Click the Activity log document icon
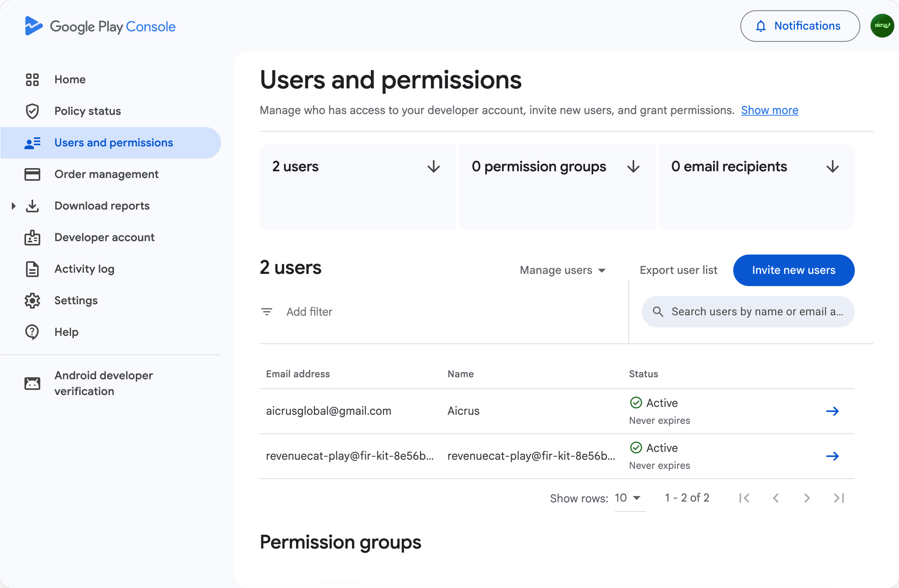 (32, 269)
